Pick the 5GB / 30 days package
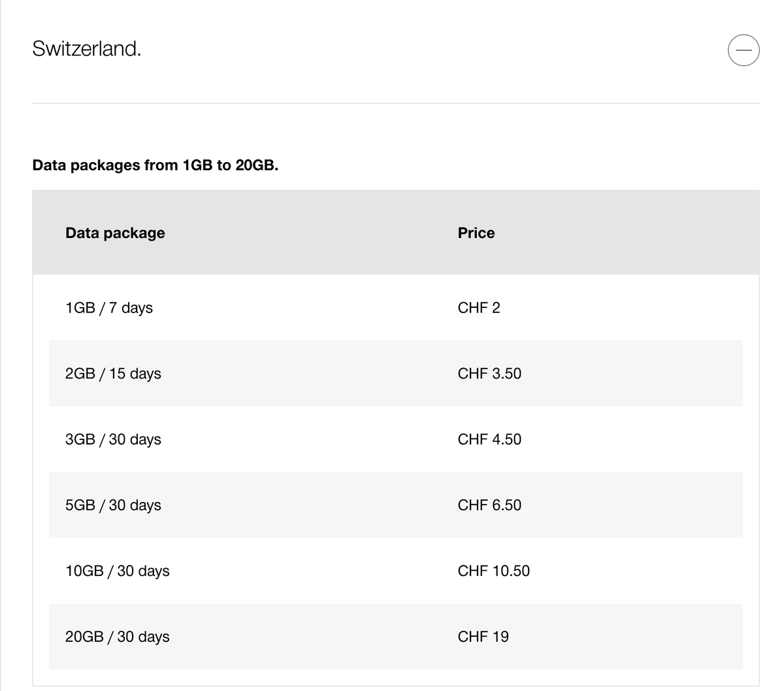Viewport: 784px width, 691px height. tap(113, 505)
